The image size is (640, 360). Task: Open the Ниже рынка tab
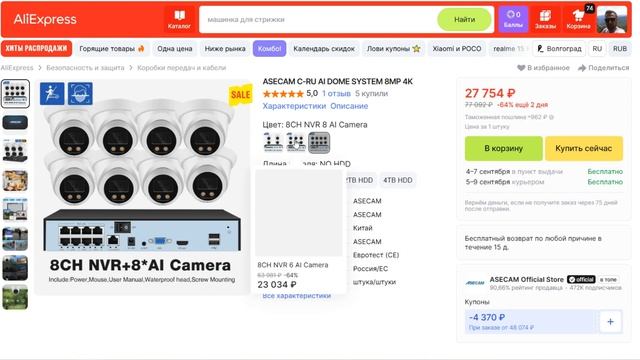[225, 49]
